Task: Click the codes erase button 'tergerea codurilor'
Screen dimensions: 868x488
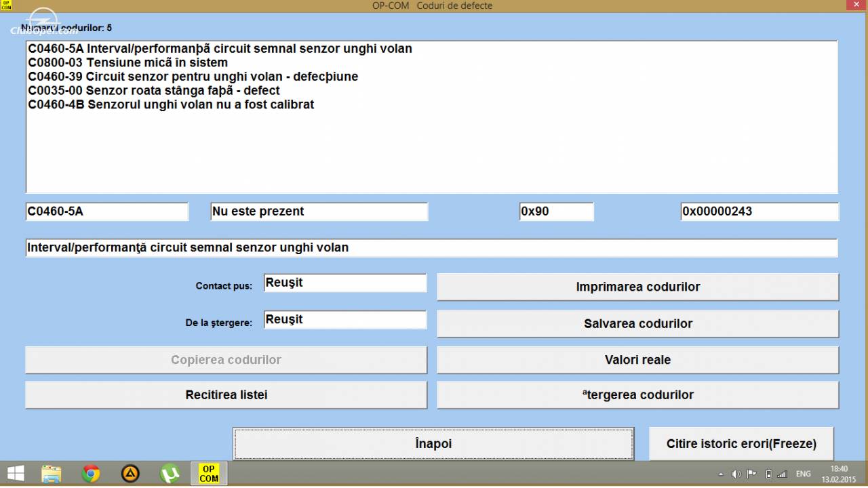Action: point(638,395)
